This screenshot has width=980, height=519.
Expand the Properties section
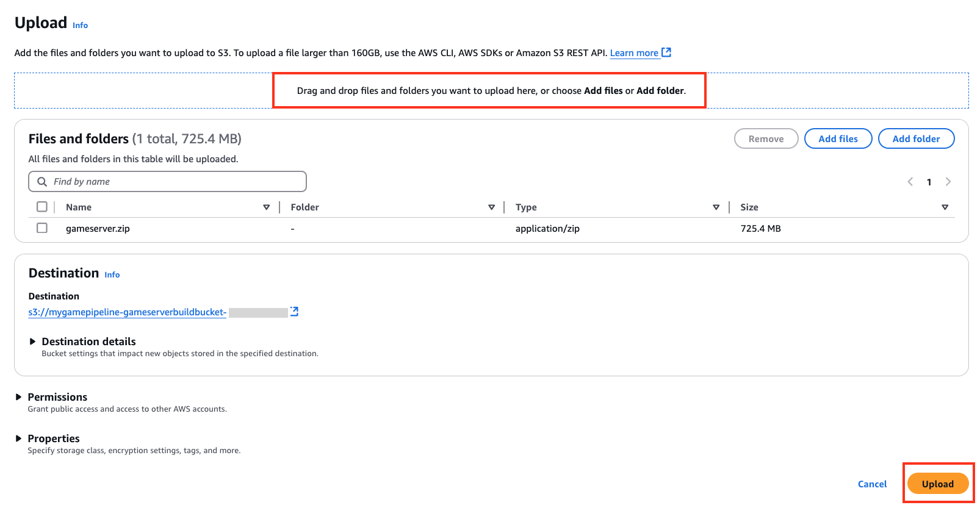[x=19, y=438]
